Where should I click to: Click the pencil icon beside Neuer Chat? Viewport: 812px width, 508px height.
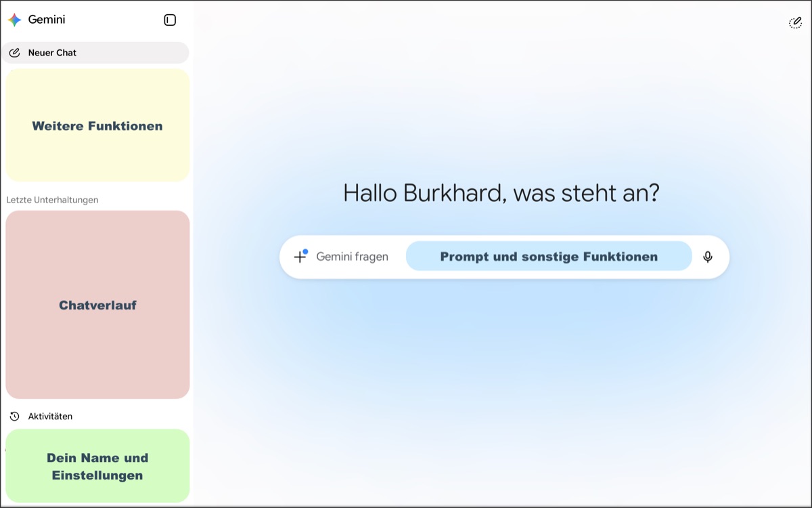14,53
